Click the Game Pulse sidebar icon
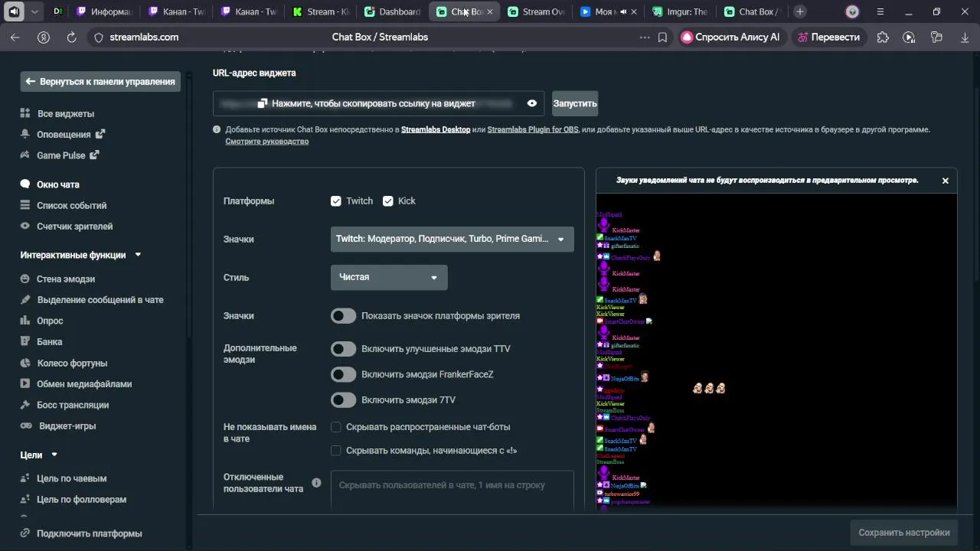The width and height of the screenshot is (980, 551). (25, 155)
